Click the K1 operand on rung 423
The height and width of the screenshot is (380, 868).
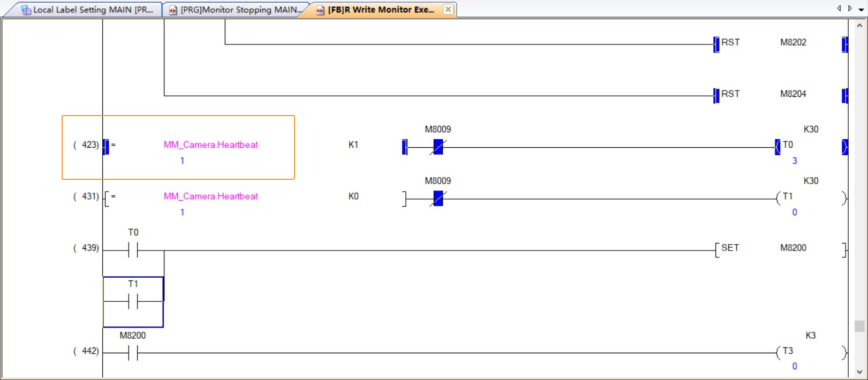[x=353, y=145]
